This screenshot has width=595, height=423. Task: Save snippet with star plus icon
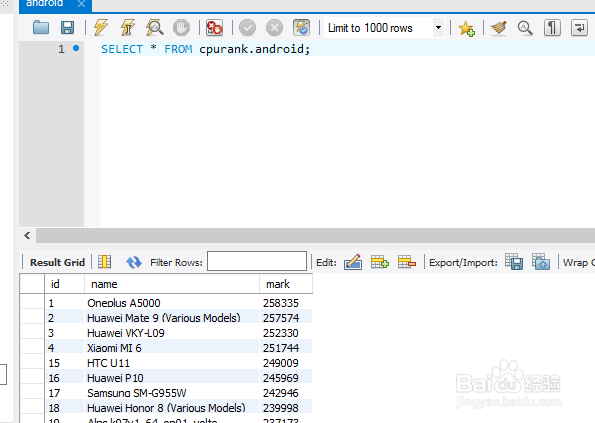pyautogui.click(x=466, y=28)
